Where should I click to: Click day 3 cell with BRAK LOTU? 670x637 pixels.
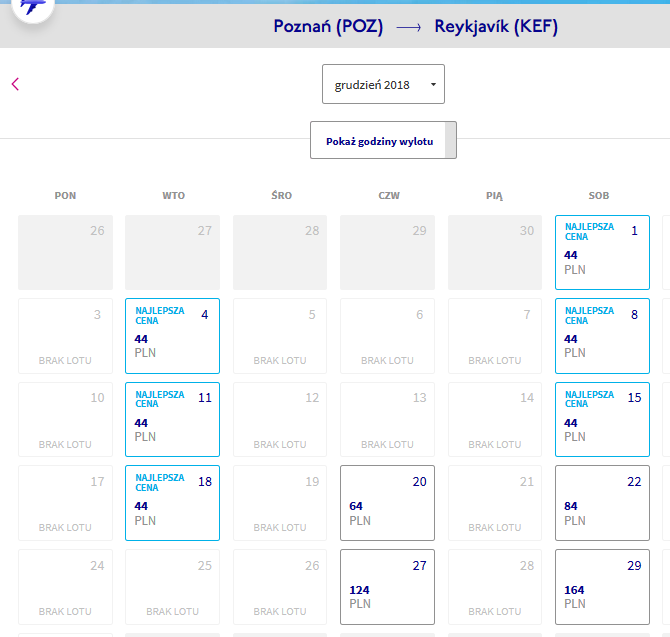point(65,336)
